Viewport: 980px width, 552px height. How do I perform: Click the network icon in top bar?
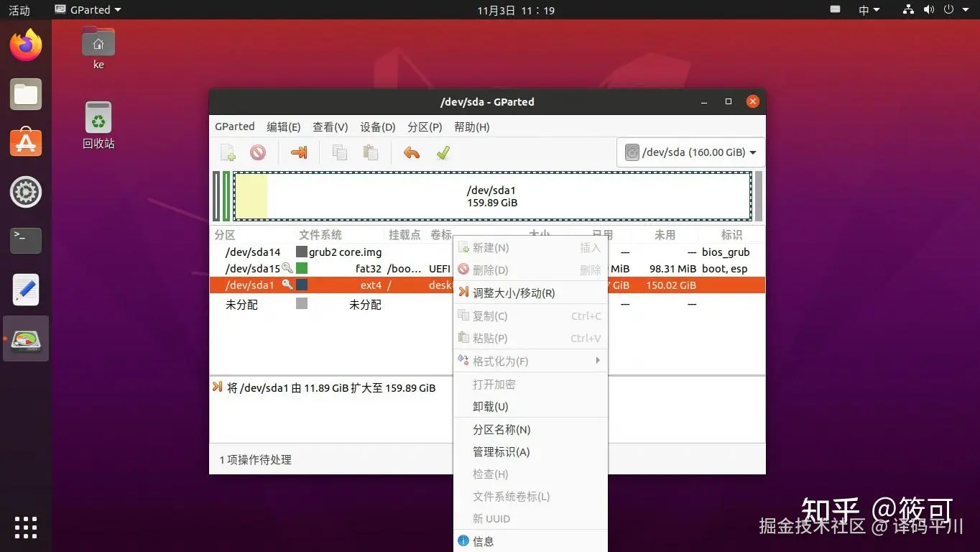coord(908,9)
